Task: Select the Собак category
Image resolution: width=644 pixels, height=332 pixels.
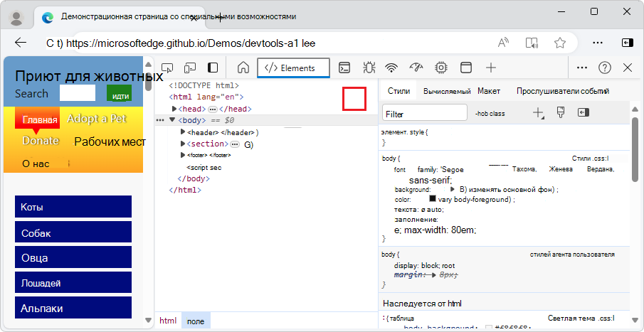Action: pyautogui.click(x=73, y=232)
